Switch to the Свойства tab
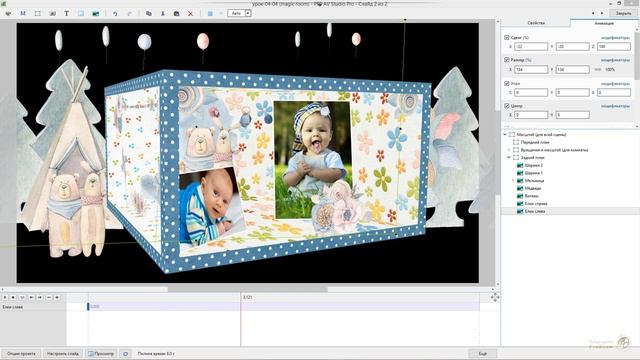The image size is (640, 360). [536, 23]
